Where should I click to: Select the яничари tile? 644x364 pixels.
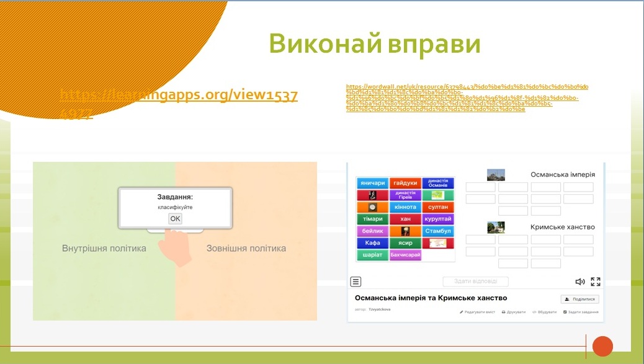[372, 183]
